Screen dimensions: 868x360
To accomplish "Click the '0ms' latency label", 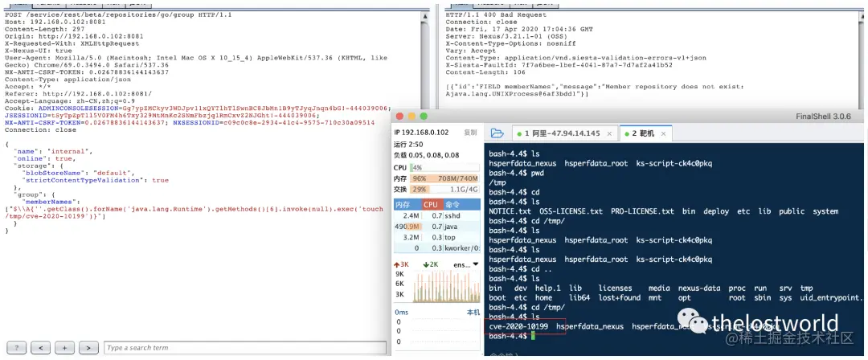I will click(401, 313).
